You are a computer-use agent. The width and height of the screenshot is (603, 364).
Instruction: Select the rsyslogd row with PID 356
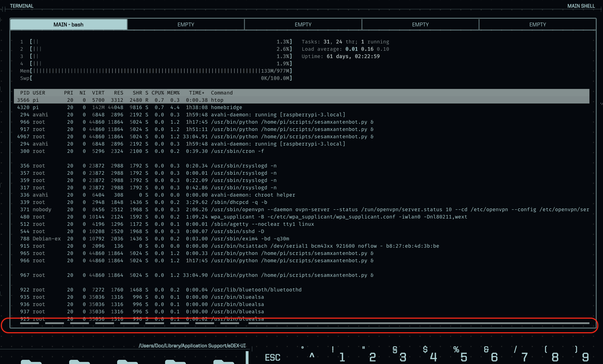click(302, 166)
